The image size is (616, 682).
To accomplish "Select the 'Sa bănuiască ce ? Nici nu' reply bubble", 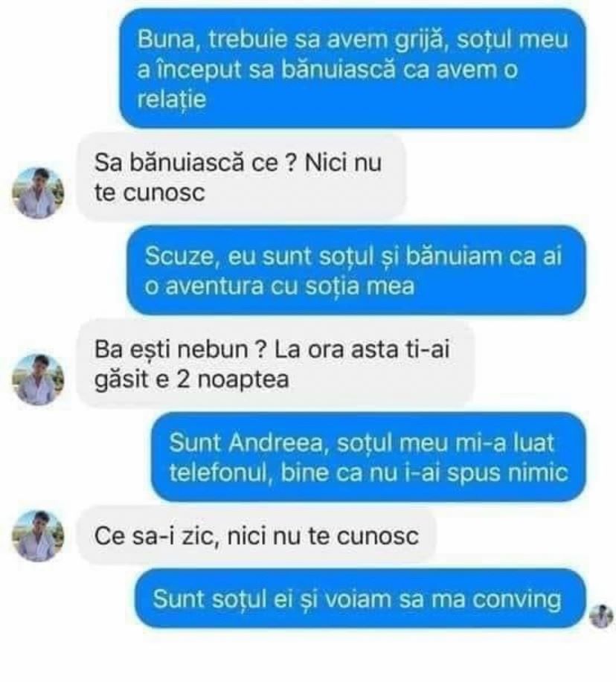I will (x=242, y=177).
